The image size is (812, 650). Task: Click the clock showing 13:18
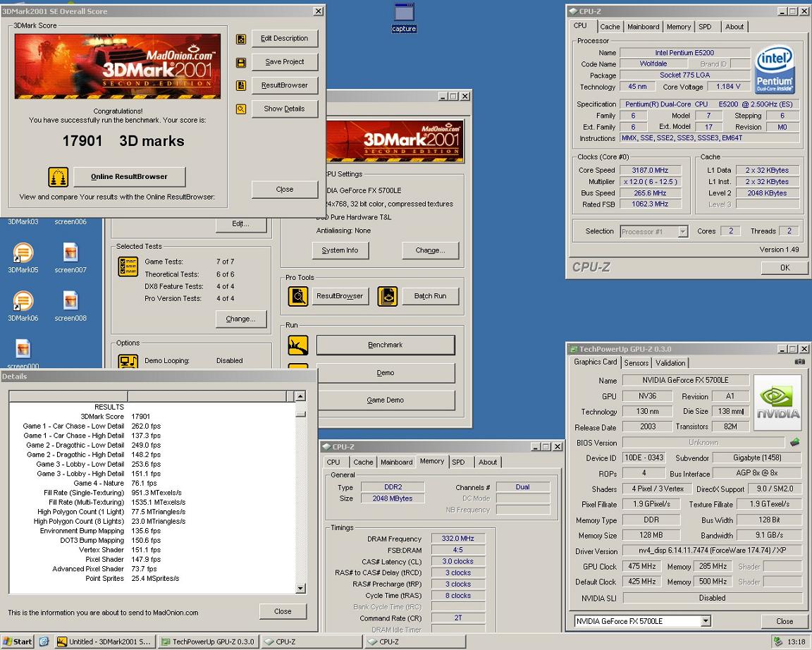[x=796, y=642]
